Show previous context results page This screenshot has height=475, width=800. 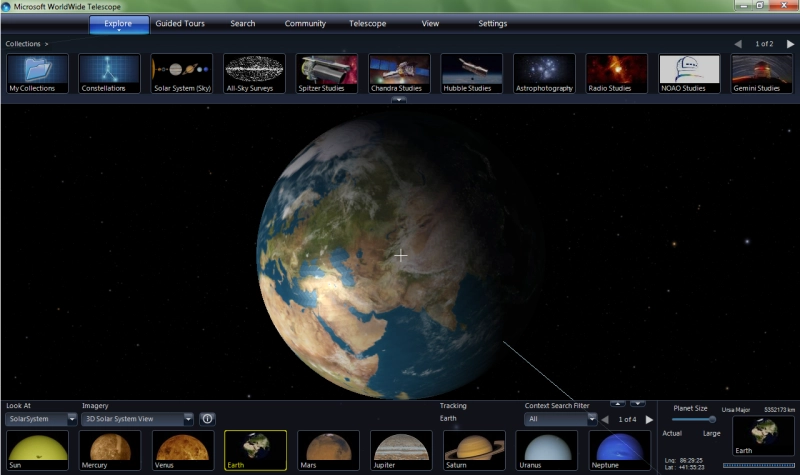click(605, 419)
